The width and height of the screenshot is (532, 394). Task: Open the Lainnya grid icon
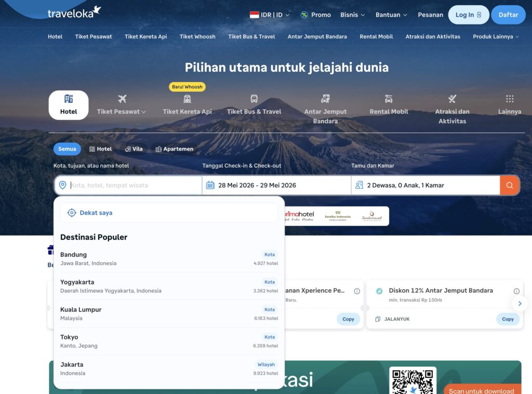(510, 99)
